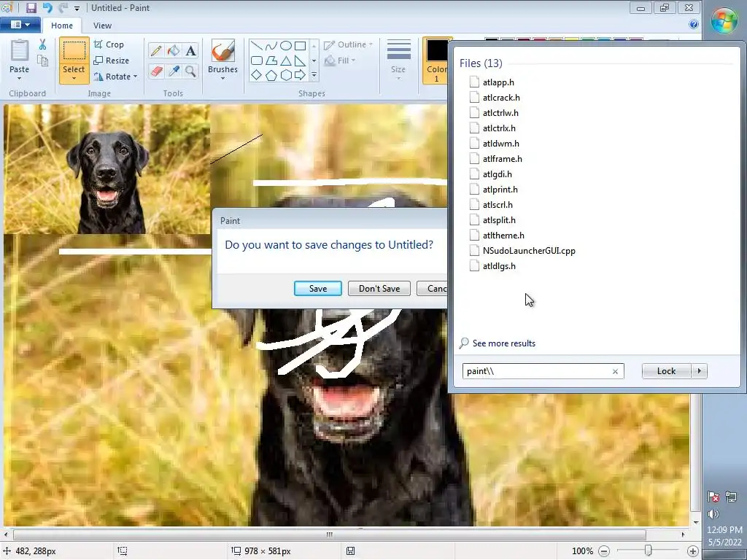This screenshot has width=747, height=560.
Task: Click the Brushes tool icon
Action: pos(223,51)
